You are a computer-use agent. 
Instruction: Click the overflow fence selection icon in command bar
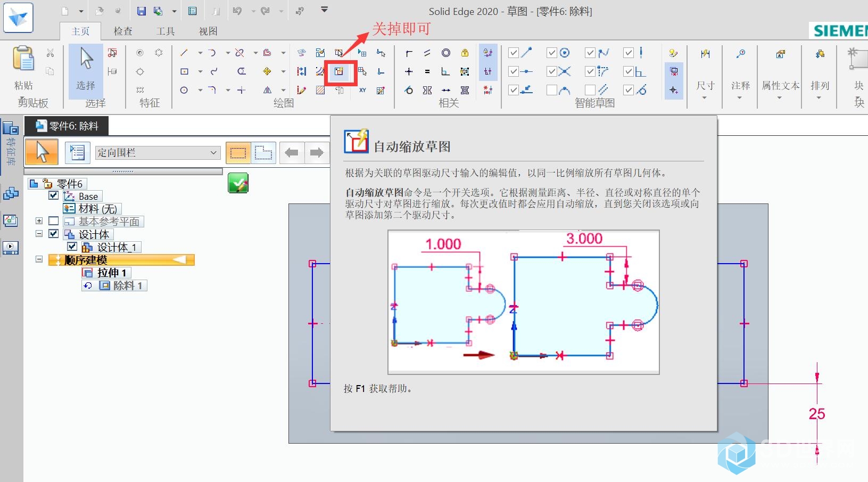[x=263, y=153]
